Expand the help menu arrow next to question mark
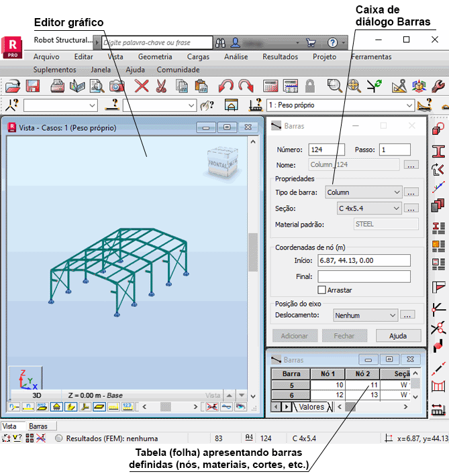 coord(343,43)
